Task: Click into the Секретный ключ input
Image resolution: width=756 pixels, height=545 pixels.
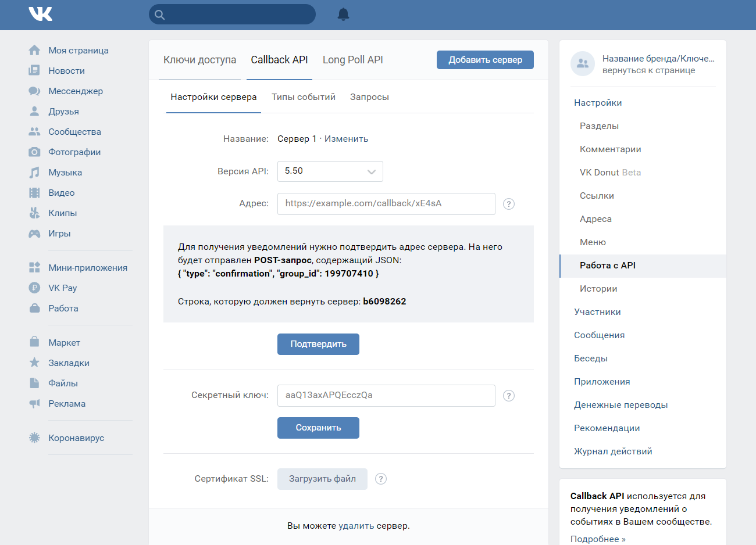Action: click(x=386, y=396)
